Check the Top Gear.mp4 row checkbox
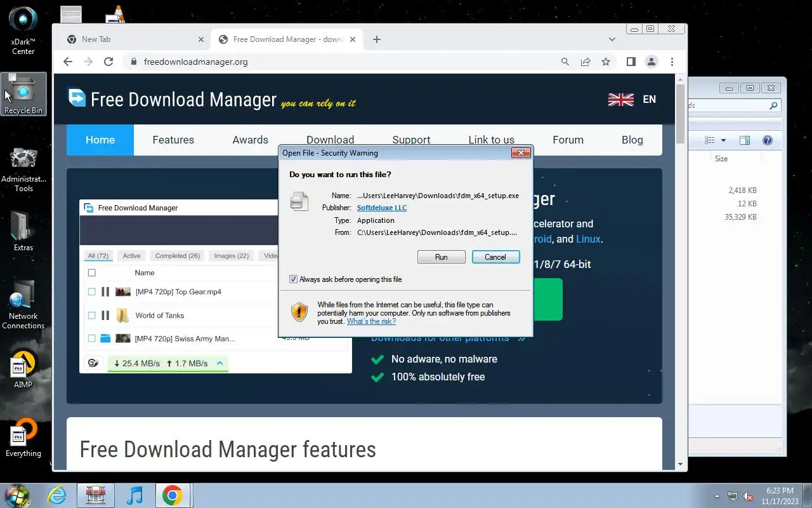 click(x=91, y=292)
